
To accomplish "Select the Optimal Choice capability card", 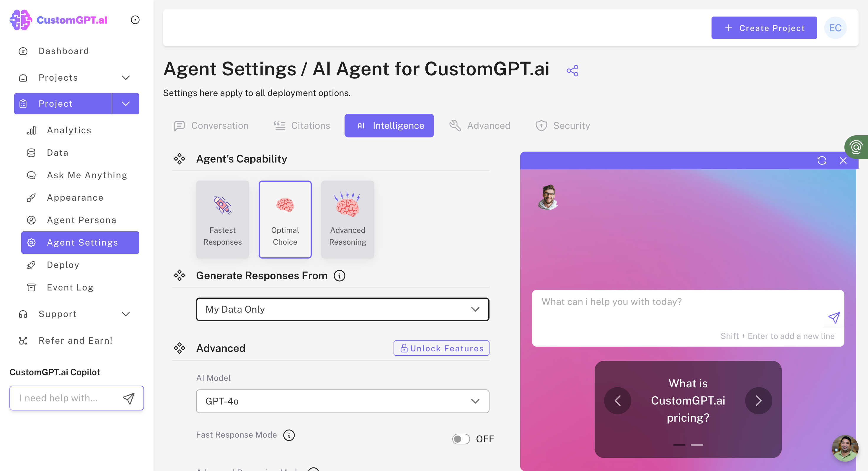I will [x=285, y=219].
